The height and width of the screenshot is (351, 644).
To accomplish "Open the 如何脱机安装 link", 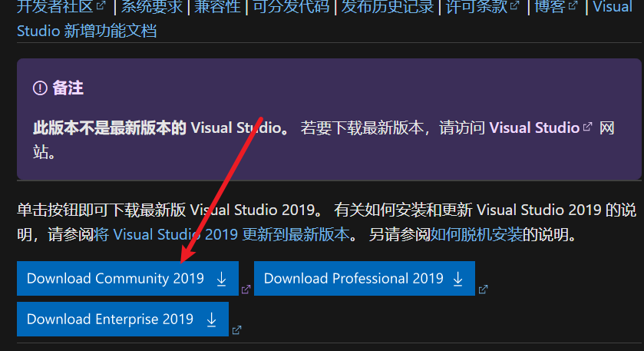I will coord(477,234).
